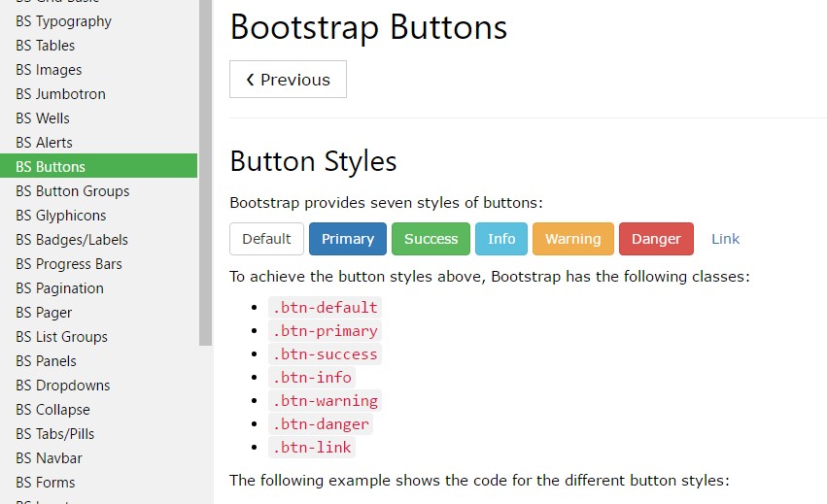The width and height of the screenshot is (827, 504).
Task: Click the light blue Info button
Action: (501, 239)
